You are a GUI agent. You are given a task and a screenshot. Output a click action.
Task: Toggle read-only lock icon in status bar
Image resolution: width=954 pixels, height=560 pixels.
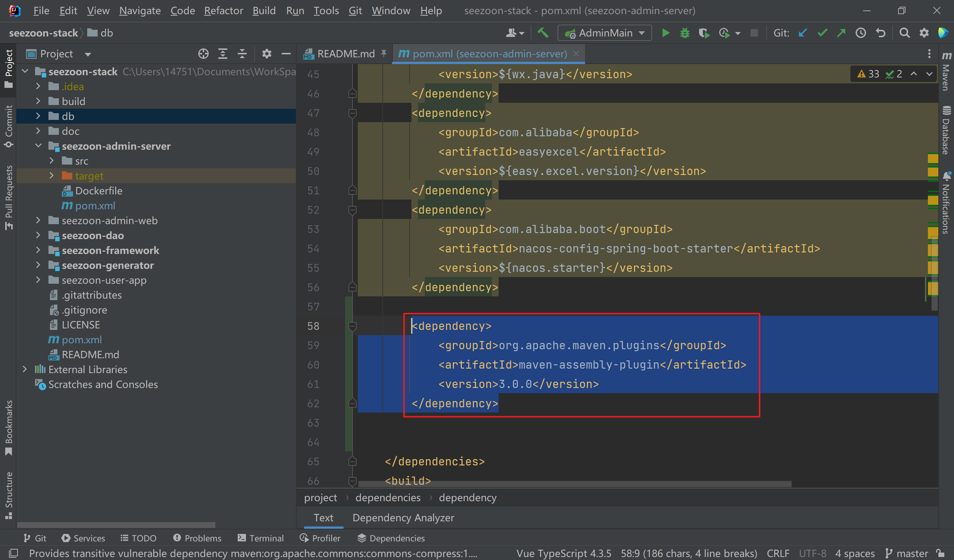pyautogui.click(x=939, y=553)
